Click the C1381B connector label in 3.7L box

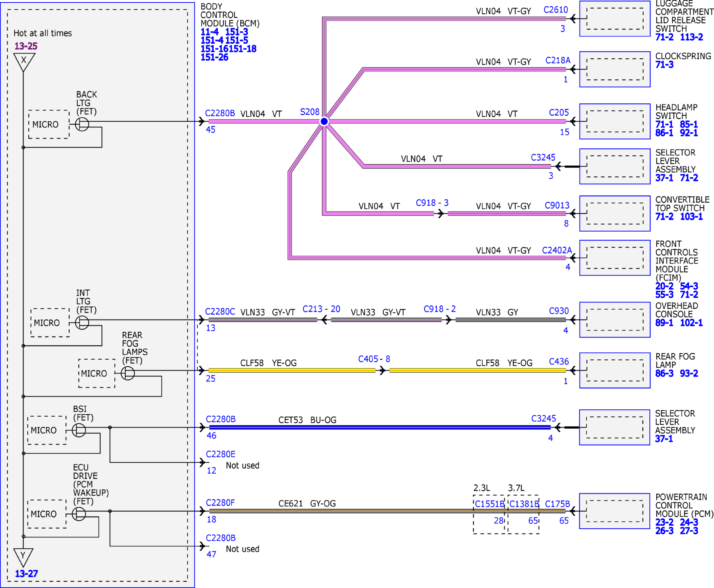coord(524,504)
